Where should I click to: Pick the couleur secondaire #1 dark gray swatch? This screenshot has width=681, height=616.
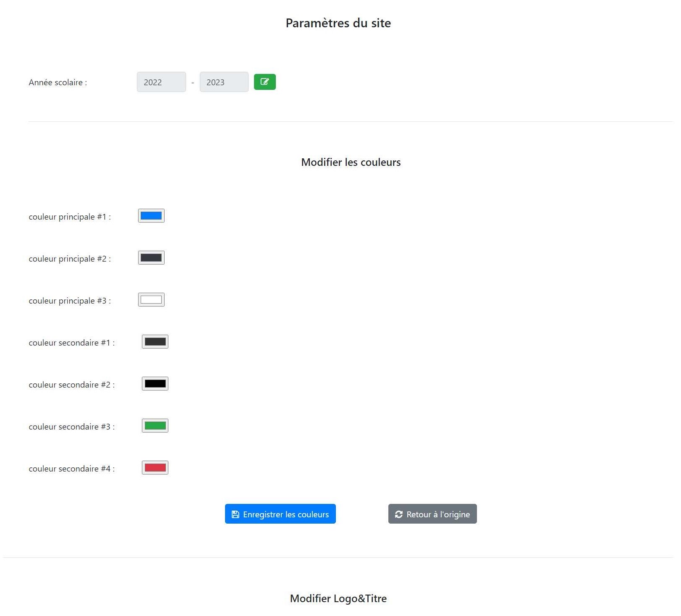pos(155,342)
